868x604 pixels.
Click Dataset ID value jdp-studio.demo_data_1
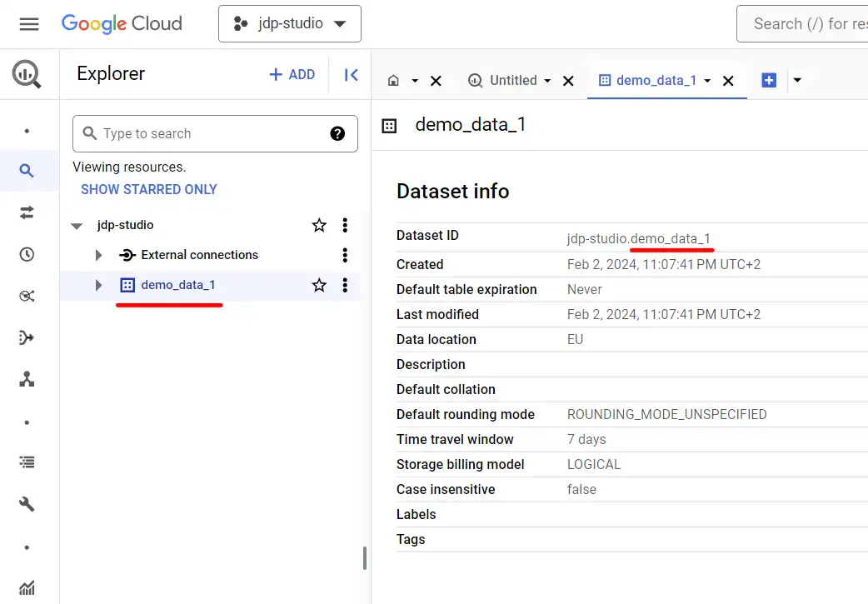coord(638,238)
